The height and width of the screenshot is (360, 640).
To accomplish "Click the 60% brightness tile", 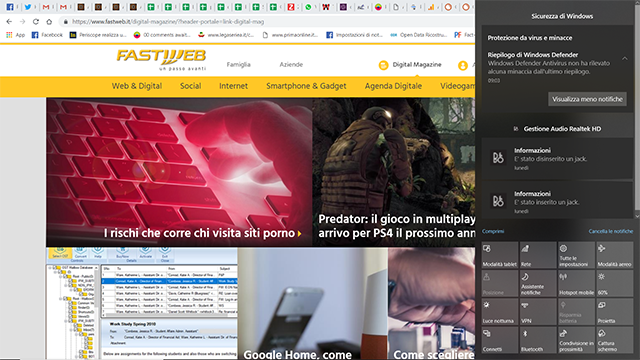I will click(x=615, y=284).
